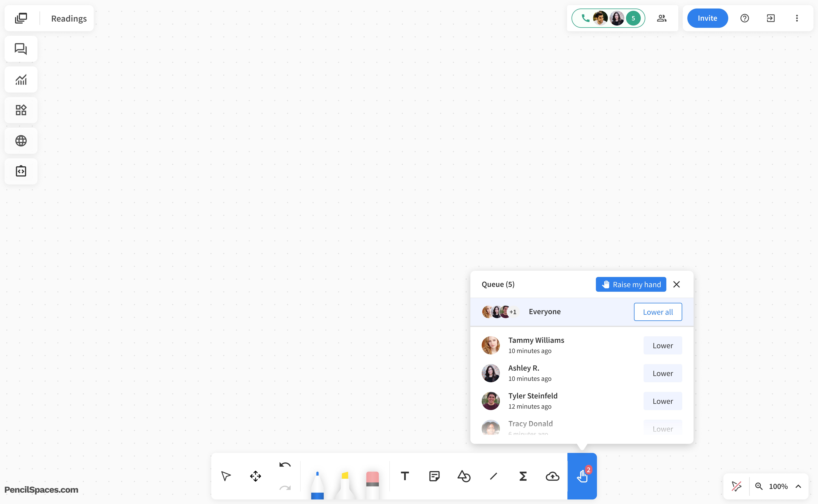The image size is (818, 504).
Task: Click Tyler Steinfeld's avatar in queue
Action: (x=491, y=401)
